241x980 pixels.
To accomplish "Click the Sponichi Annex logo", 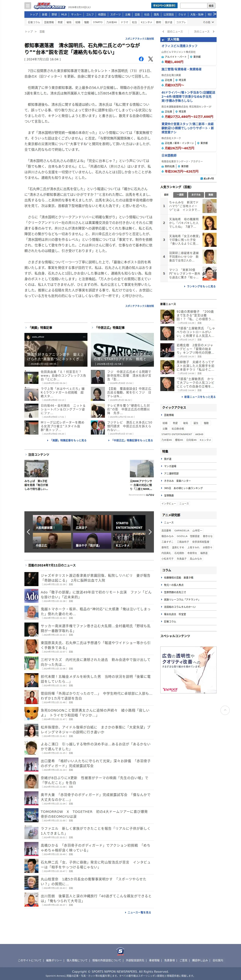I will coord(49,6).
